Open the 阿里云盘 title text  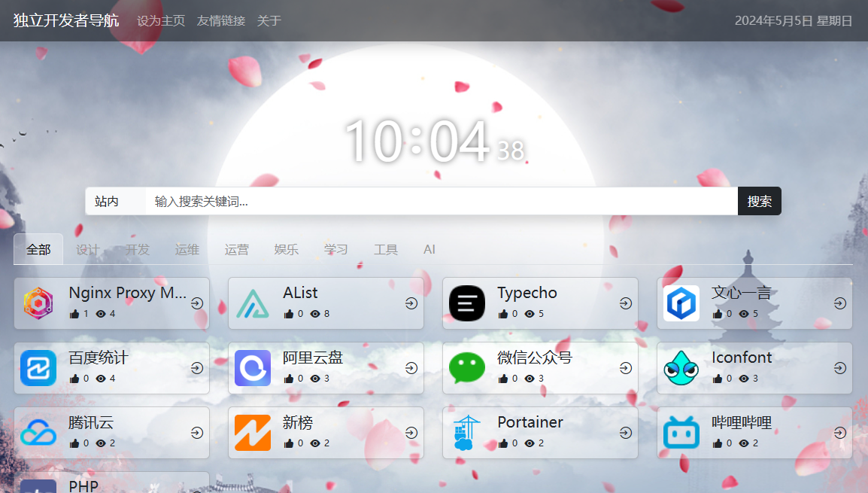[313, 358]
